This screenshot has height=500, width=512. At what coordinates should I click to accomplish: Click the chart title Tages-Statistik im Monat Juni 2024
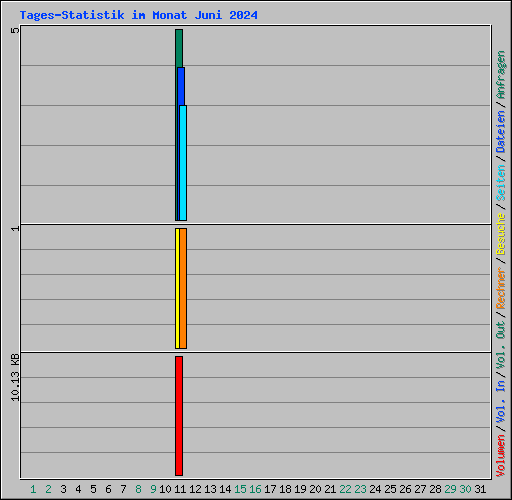click(x=139, y=15)
